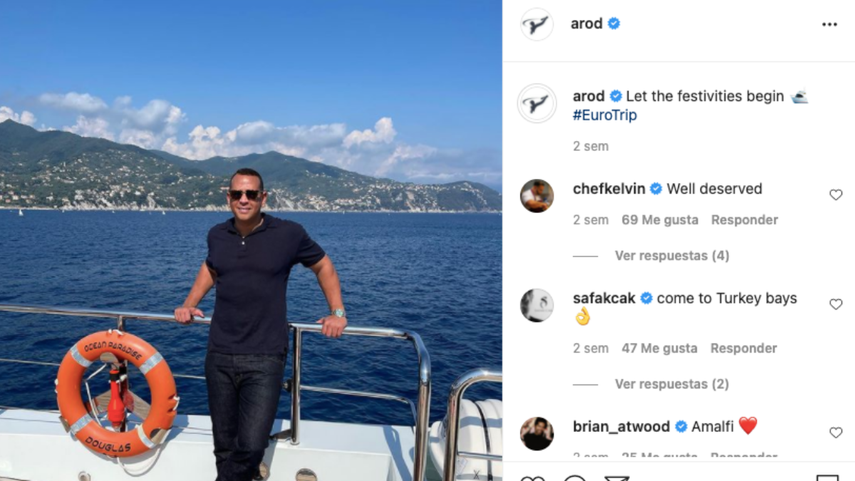Like the brian_atwood Amalfi comment

(x=836, y=432)
